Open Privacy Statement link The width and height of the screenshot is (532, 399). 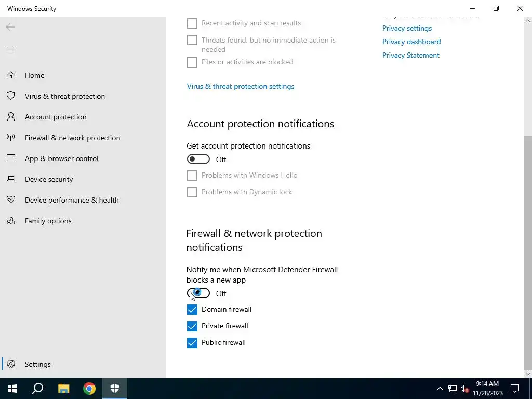[411, 55]
